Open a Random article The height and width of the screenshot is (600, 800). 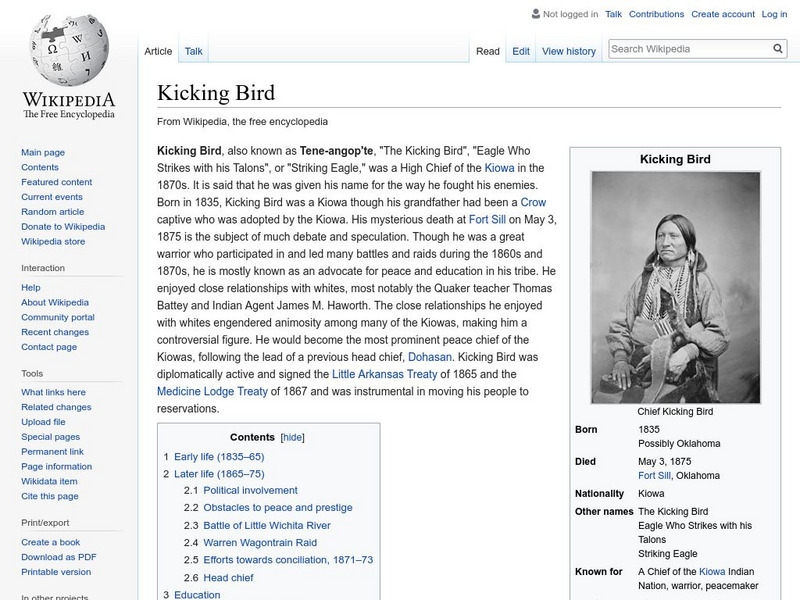coord(53,211)
